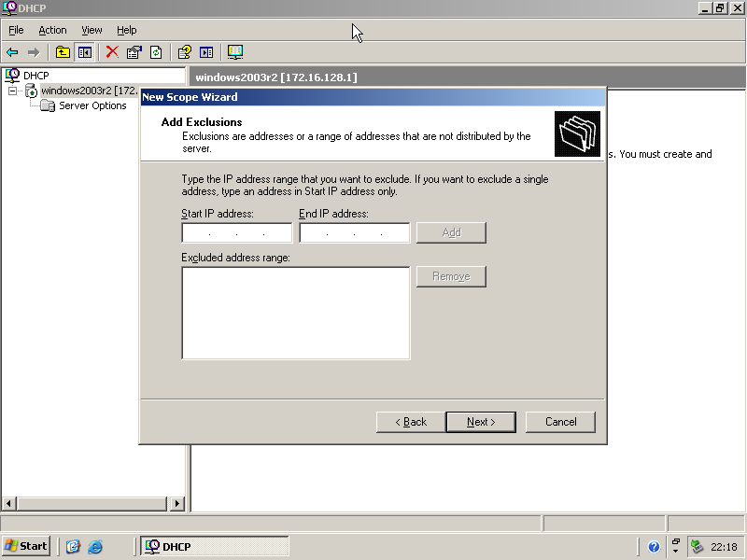Image resolution: width=747 pixels, height=560 pixels.
Task: Select the DHCP root tree node
Action: click(x=35, y=76)
